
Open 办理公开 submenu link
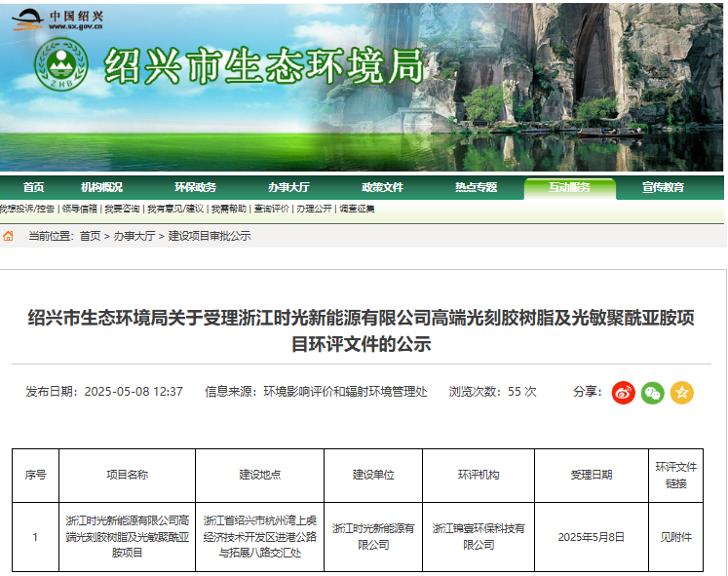coord(315,209)
